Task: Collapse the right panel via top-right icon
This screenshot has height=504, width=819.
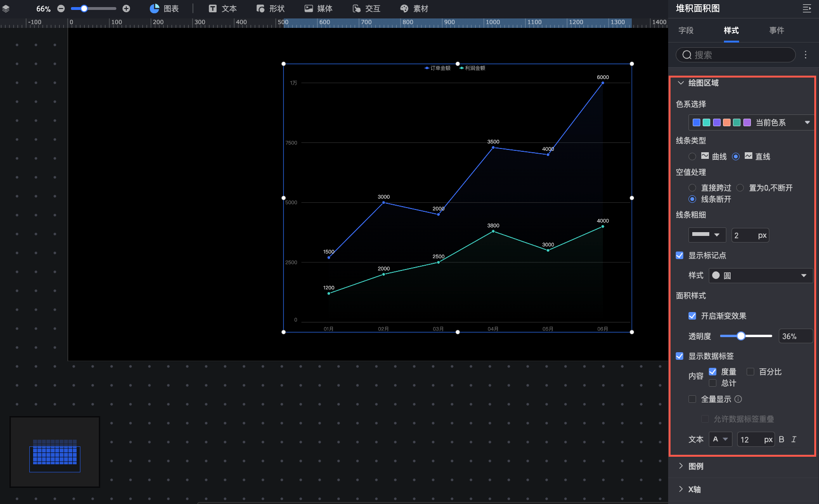Action: (807, 9)
